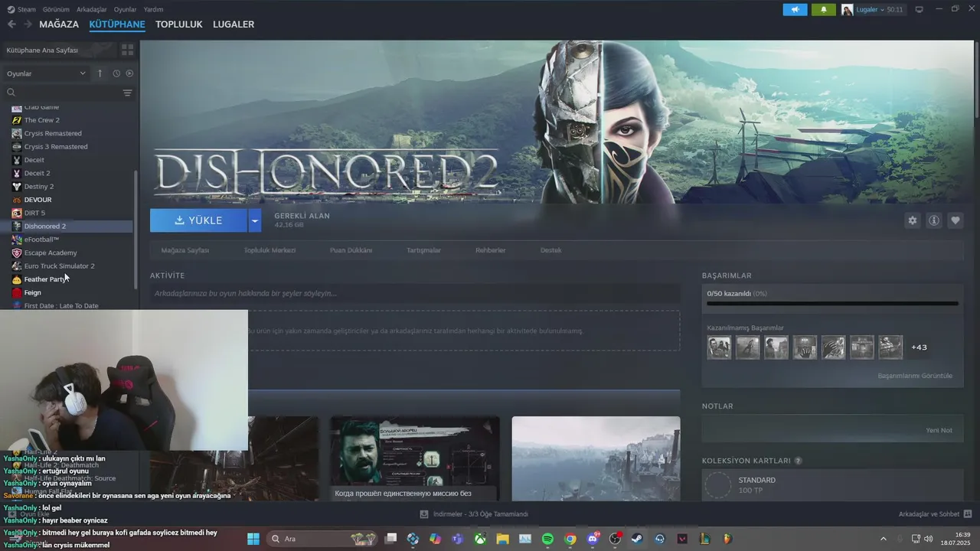Go to Kütüphane Ana Sayfası
Viewport: 980px width, 551px height.
[42, 50]
